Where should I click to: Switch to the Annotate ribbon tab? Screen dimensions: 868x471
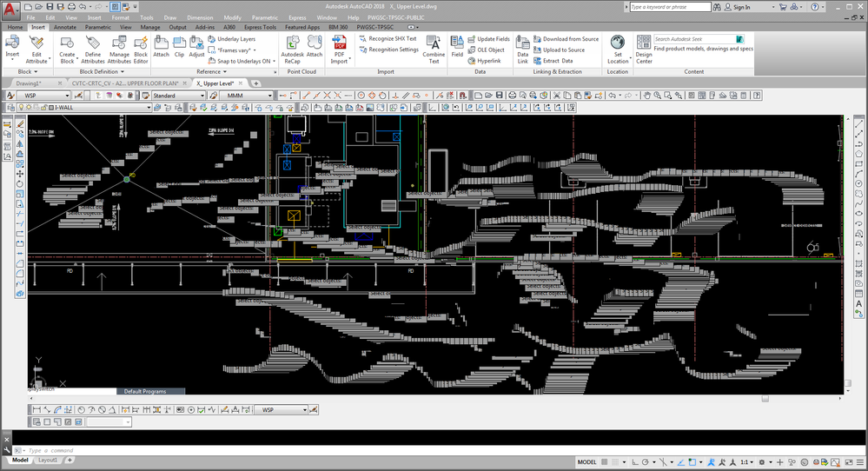(65, 27)
